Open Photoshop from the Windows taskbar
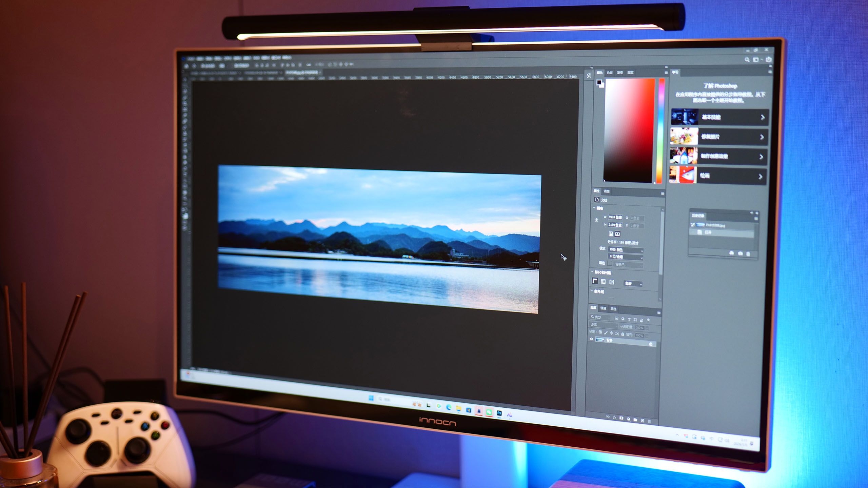The width and height of the screenshot is (868, 488). coord(499,413)
